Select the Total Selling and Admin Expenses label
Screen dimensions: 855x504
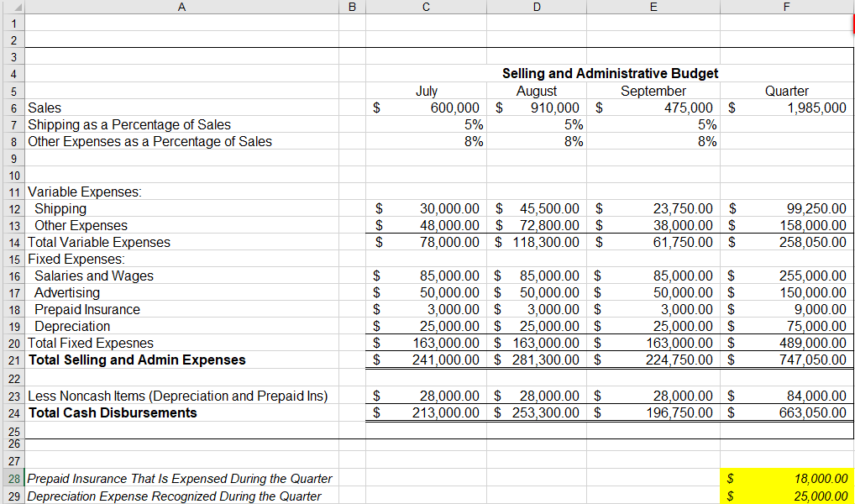181,360
